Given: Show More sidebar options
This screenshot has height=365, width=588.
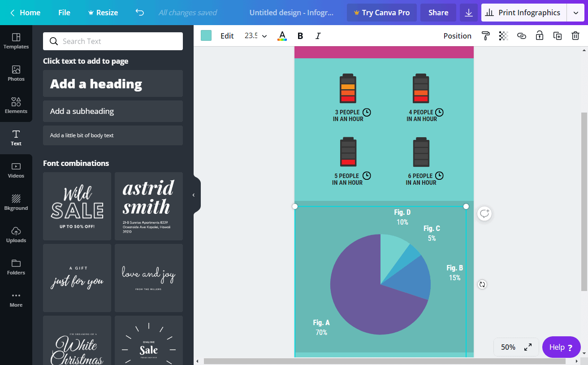Looking at the screenshot, I should [x=16, y=300].
